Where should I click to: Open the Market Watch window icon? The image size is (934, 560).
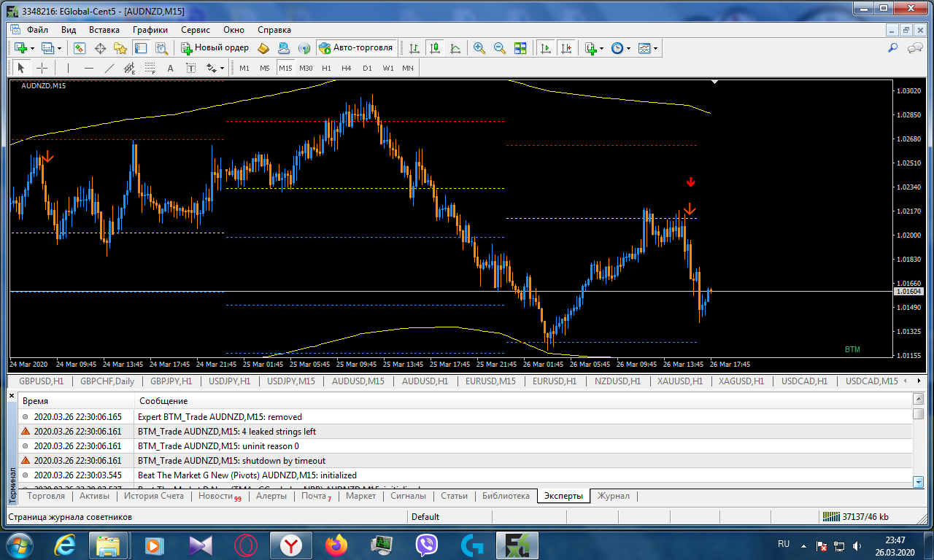(x=80, y=48)
